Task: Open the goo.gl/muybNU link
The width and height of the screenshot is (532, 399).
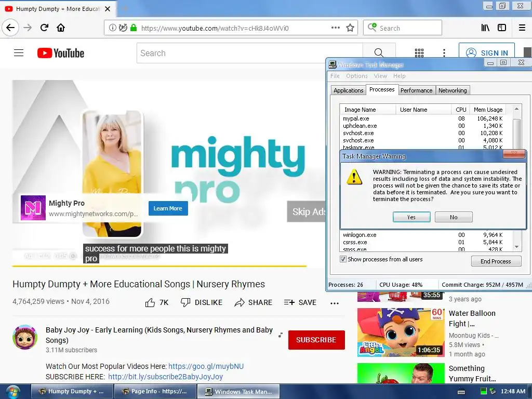Action: (206, 366)
